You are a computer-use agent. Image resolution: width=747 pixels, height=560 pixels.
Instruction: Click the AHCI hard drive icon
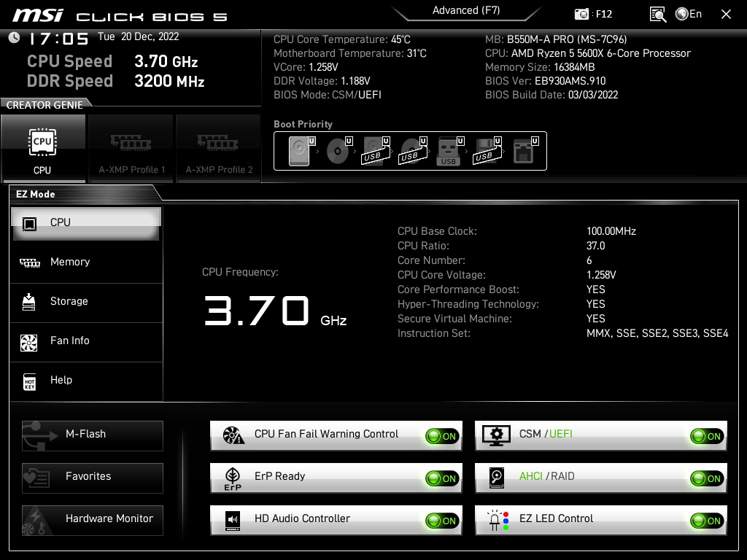coord(496,478)
